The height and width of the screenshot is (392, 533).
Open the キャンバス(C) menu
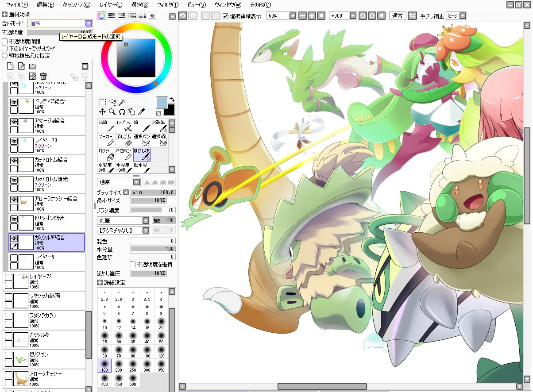click(77, 5)
